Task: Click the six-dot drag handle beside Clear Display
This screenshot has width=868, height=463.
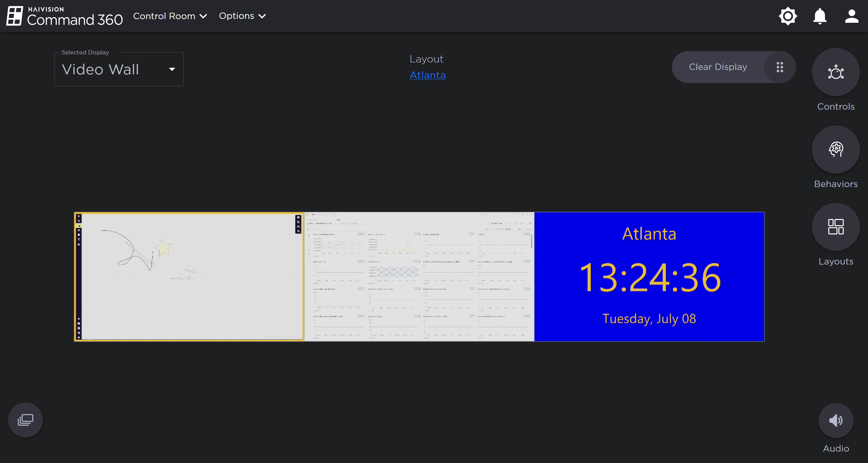Action: pos(780,67)
